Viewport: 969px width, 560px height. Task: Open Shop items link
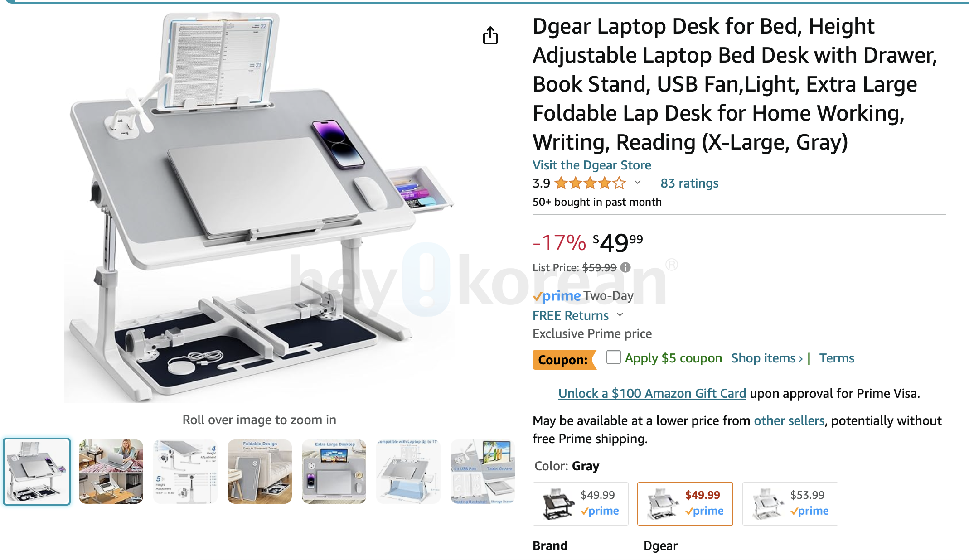[x=767, y=358]
